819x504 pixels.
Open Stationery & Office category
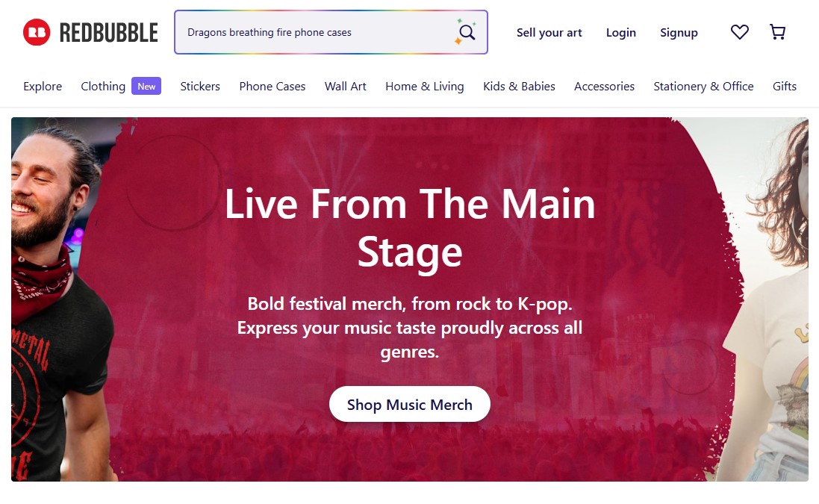tap(703, 87)
